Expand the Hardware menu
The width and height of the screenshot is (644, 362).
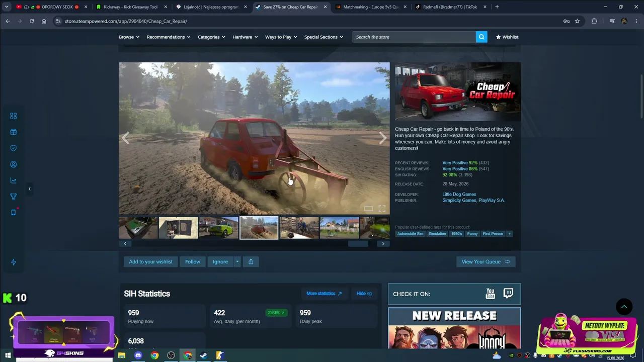pyautogui.click(x=245, y=37)
